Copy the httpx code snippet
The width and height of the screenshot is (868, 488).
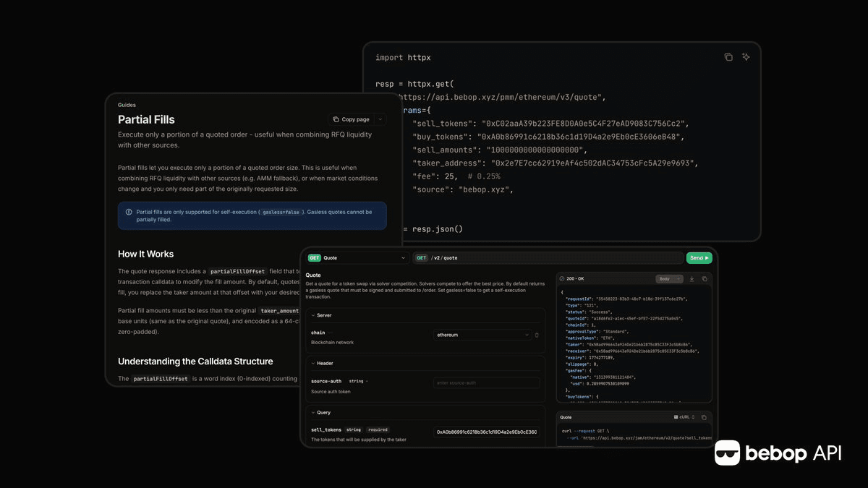728,57
